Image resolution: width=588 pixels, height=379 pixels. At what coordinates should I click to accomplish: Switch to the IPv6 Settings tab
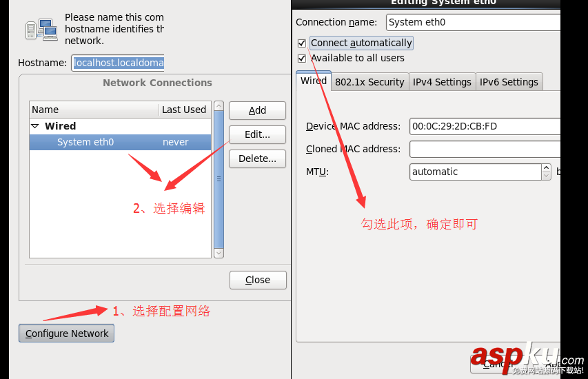[509, 82]
